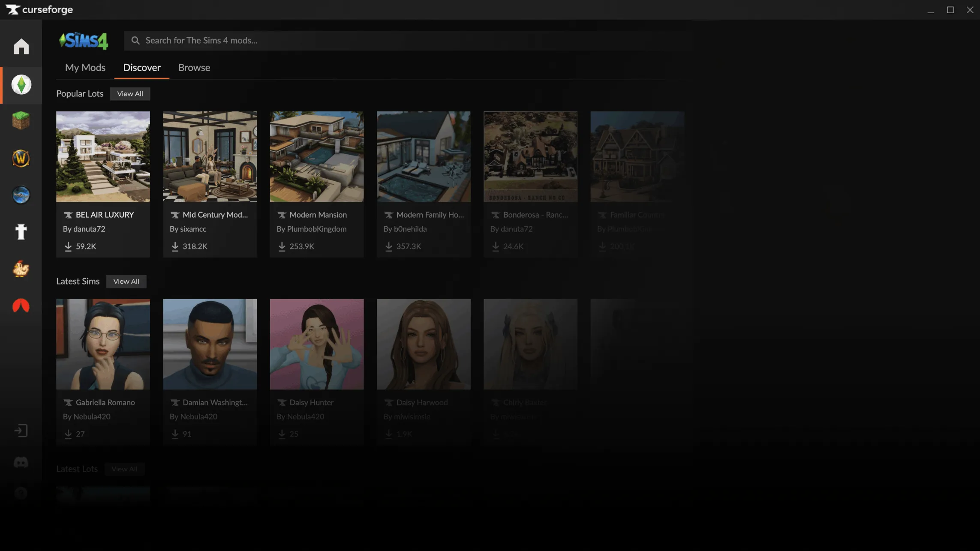Open the Minecraft grass block game icon
Image resolution: width=980 pixels, height=551 pixels.
[x=21, y=121]
